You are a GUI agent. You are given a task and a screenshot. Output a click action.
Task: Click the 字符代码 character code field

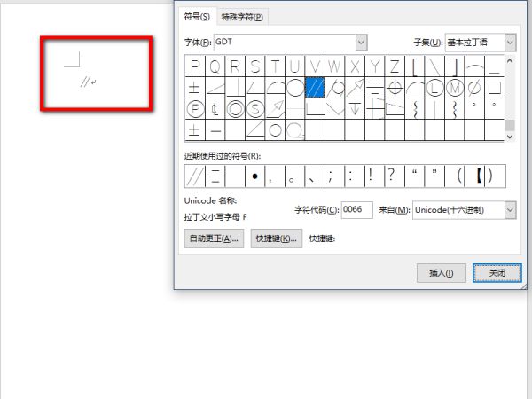click(357, 210)
